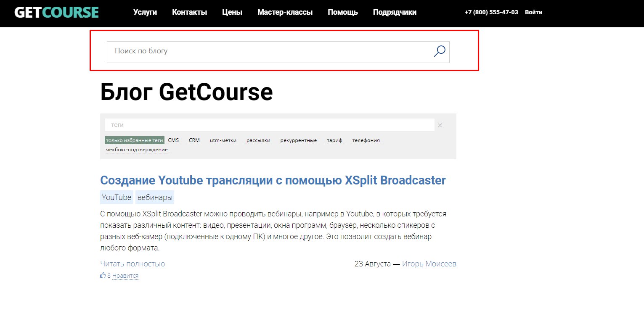Select the CRM tag
The image size is (644, 329).
pyautogui.click(x=194, y=140)
